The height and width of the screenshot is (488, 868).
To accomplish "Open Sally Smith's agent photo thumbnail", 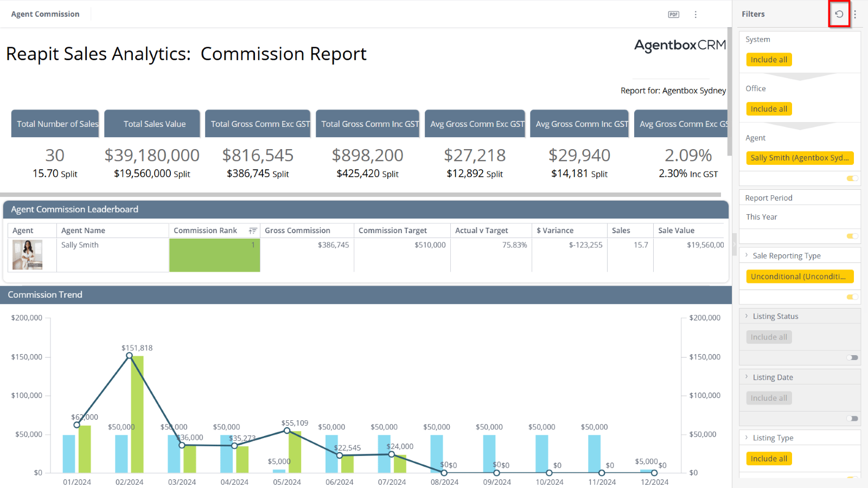I will (x=28, y=255).
